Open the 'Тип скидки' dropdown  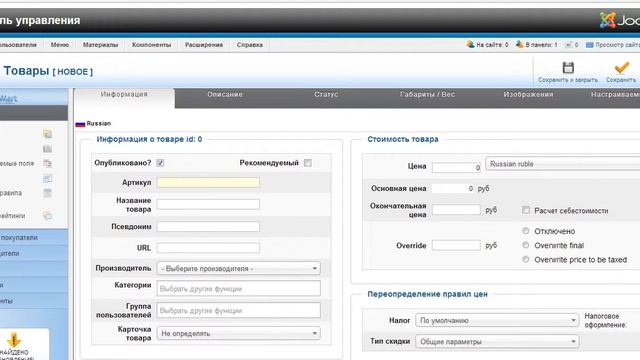[x=497, y=341]
